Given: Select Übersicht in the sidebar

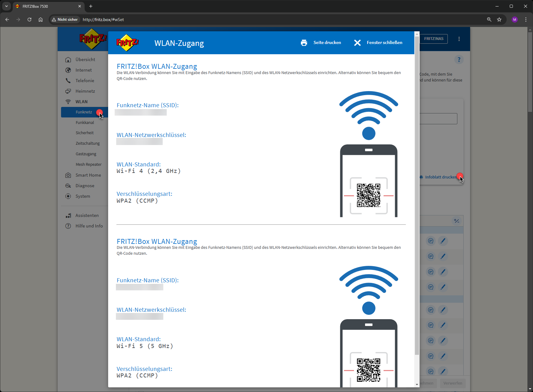Looking at the screenshot, I should [86, 59].
